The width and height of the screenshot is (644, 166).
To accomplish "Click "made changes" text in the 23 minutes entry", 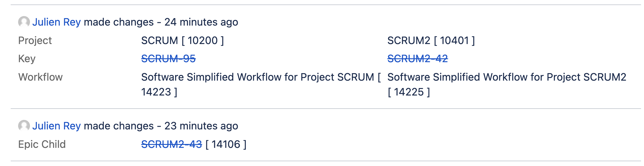I will (x=119, y=126).
